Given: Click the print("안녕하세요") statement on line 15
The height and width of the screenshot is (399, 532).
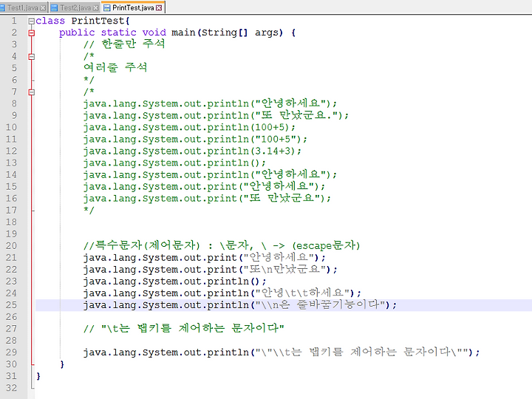Looking at the screenshot, I should 204,187.
